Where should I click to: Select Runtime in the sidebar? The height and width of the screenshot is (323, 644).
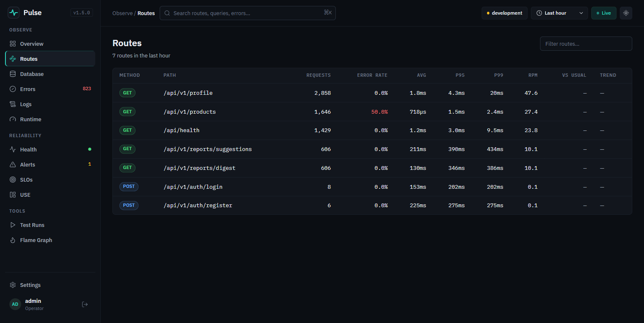click(x=50, y=119)
